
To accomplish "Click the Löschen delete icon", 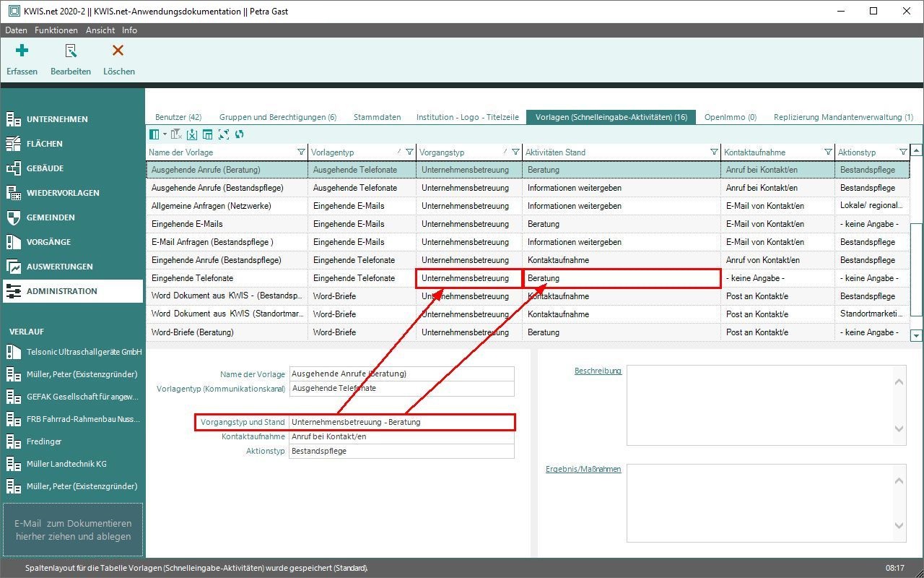I will tap(118, 51).
